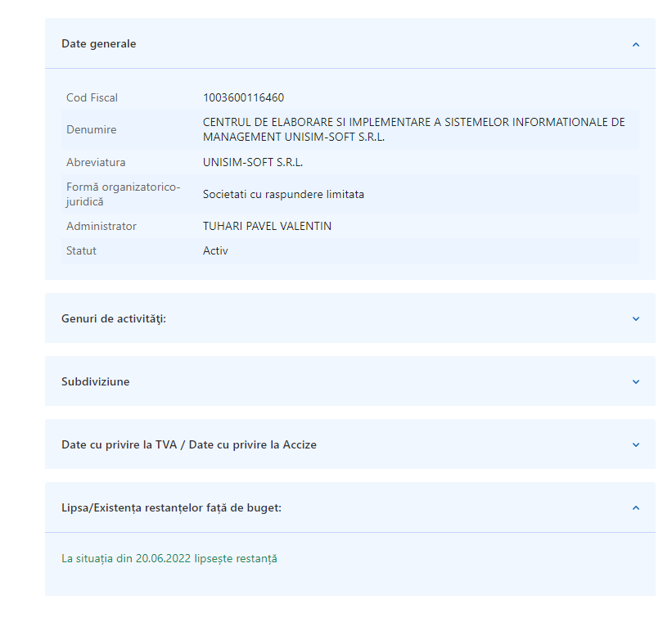
Task: Click abbreviation value UNISIM-SOFT S.R.L.
Action: [253, 163]
